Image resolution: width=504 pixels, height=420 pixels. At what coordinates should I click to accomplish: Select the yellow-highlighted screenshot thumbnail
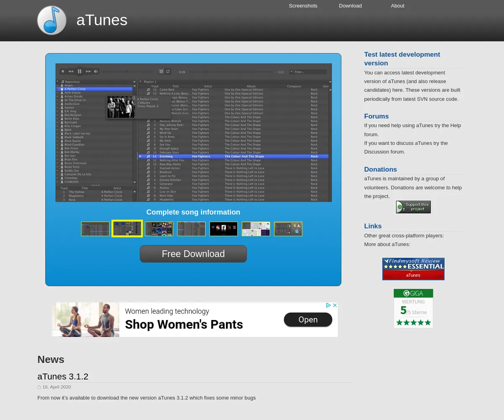(x=127, y=229)
